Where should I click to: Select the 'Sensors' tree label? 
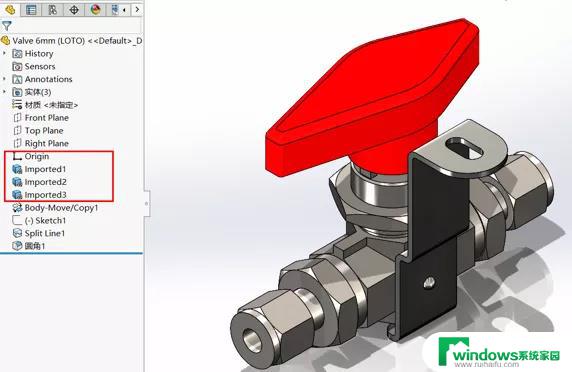(40, 66)
